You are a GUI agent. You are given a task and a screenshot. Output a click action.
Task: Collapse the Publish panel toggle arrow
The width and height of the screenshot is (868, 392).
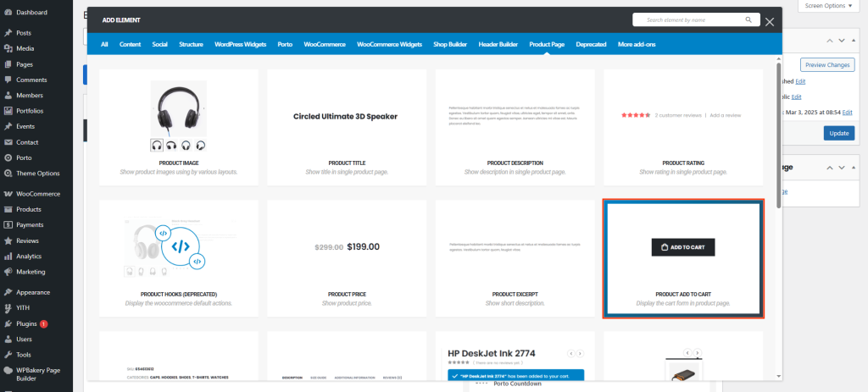point(855,40)
